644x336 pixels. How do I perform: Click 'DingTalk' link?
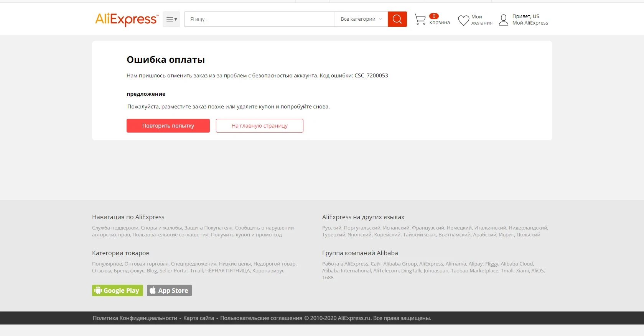coord(411,271)
